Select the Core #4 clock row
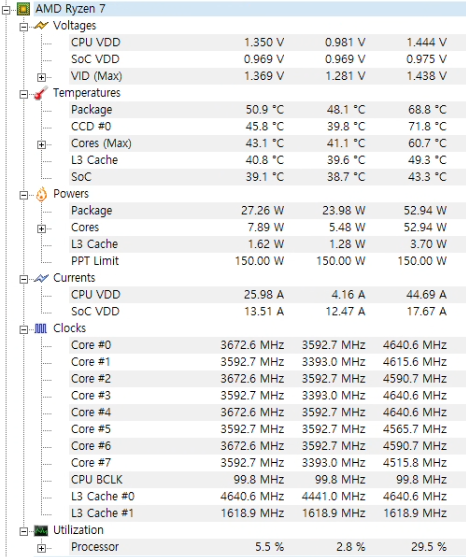This screenshot has width=466, height=557. (x=267, y=412)
